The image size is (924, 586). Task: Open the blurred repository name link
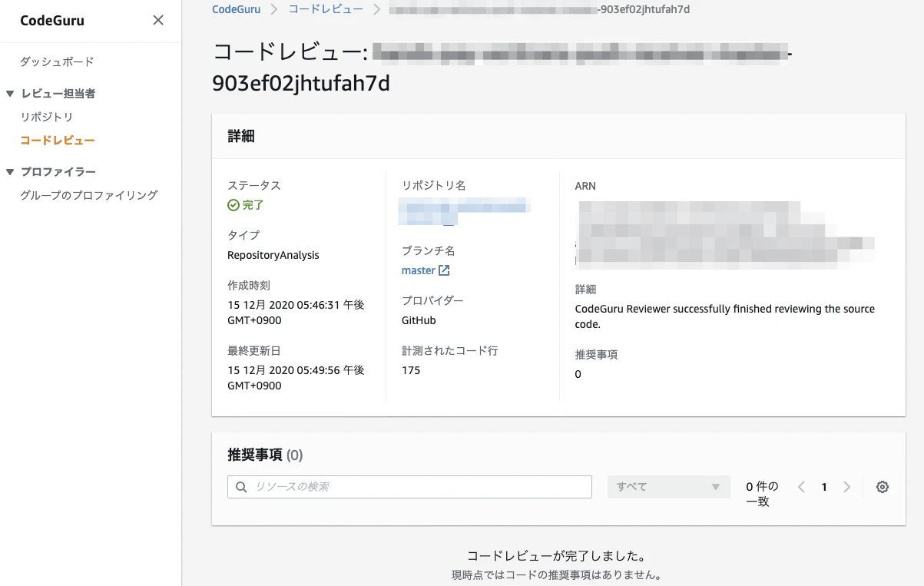point(464,210)
